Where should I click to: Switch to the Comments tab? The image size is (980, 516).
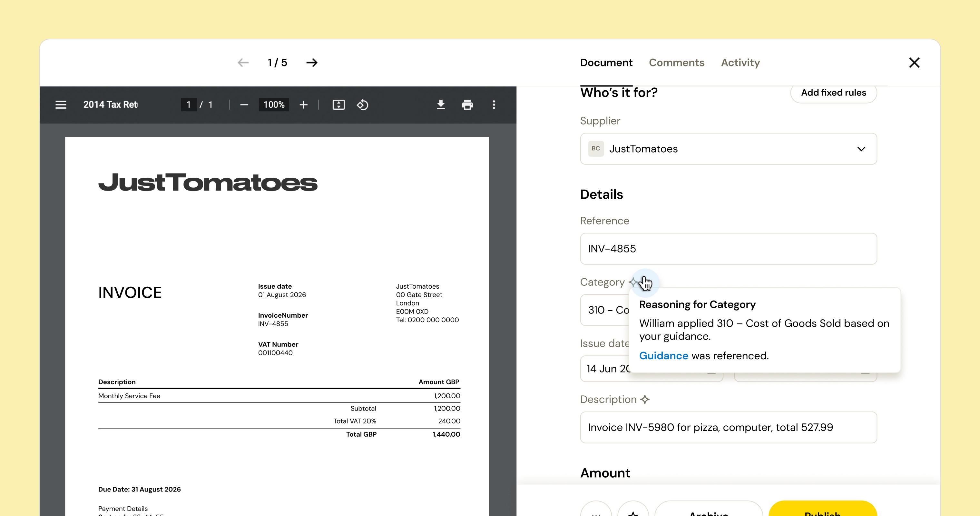pyautogui.click(x=676, y=63)
